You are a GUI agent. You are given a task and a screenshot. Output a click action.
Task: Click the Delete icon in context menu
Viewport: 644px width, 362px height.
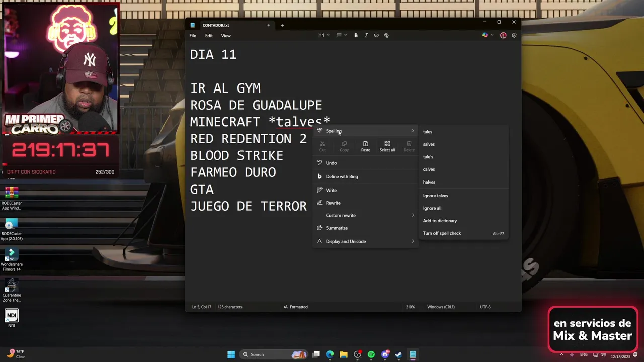point(409,146)
